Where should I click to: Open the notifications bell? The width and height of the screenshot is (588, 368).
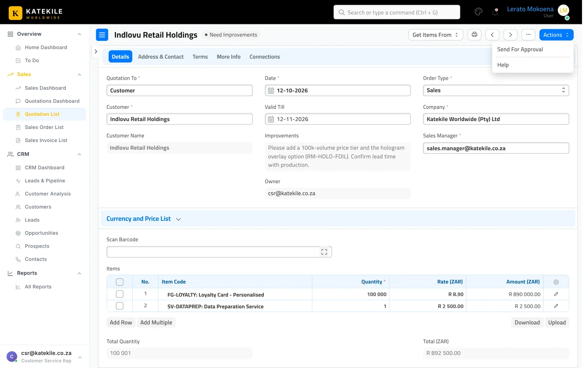click(495, 12)
